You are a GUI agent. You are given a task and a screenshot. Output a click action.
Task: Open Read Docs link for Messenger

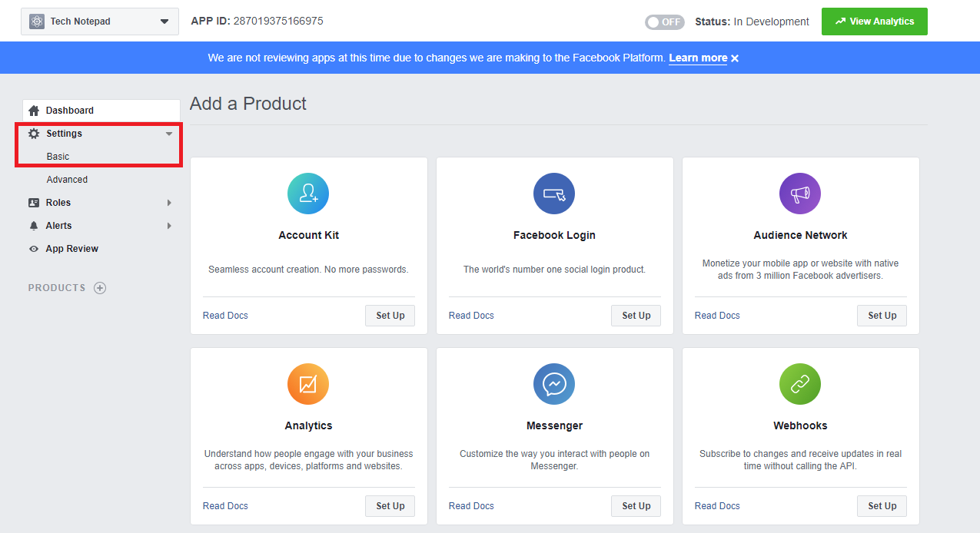coord(471,506)
